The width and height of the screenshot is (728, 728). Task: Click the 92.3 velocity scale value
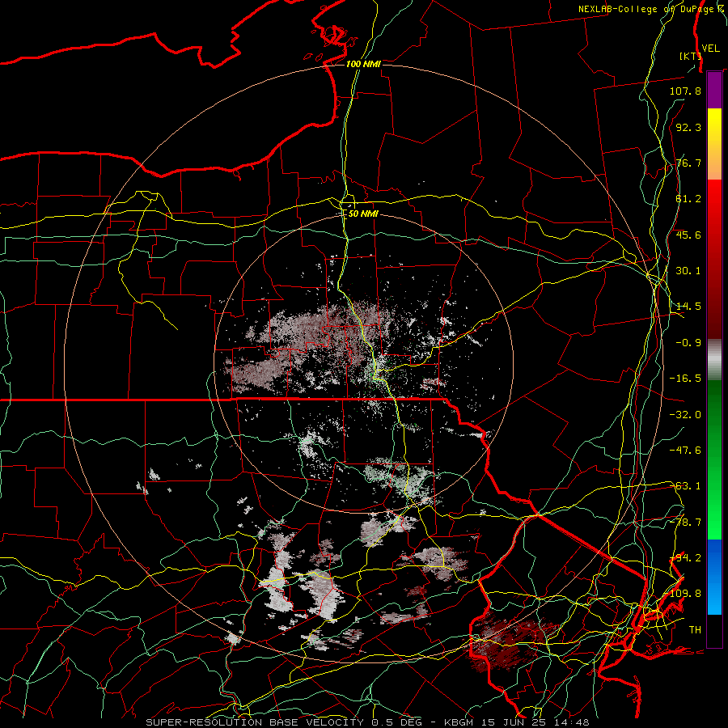tap(688, 127)
